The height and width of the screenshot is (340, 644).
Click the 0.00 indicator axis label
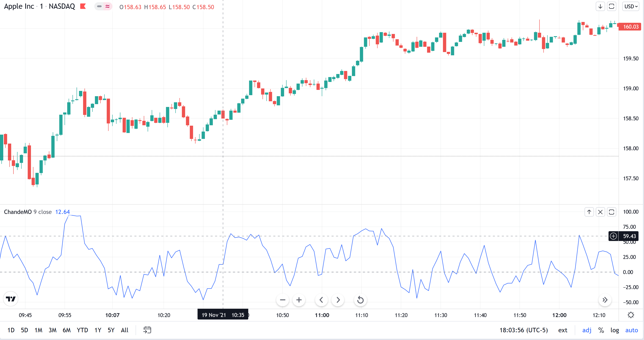(x=628, y=272)
